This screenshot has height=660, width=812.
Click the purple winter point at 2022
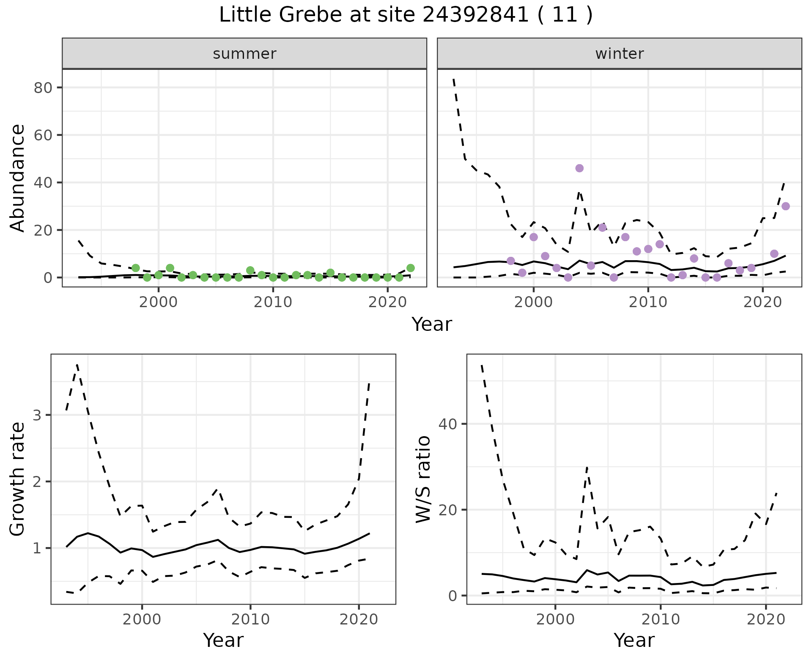coord(785,206)
